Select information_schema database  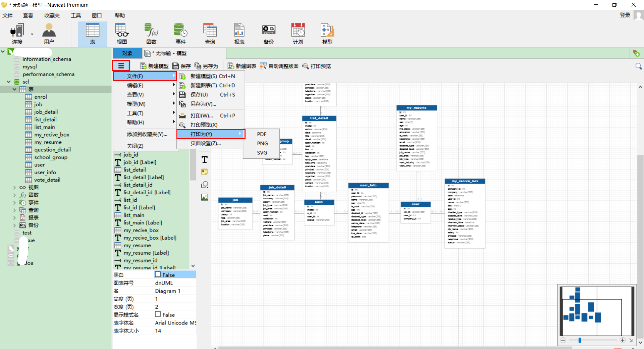pos(47,59)
